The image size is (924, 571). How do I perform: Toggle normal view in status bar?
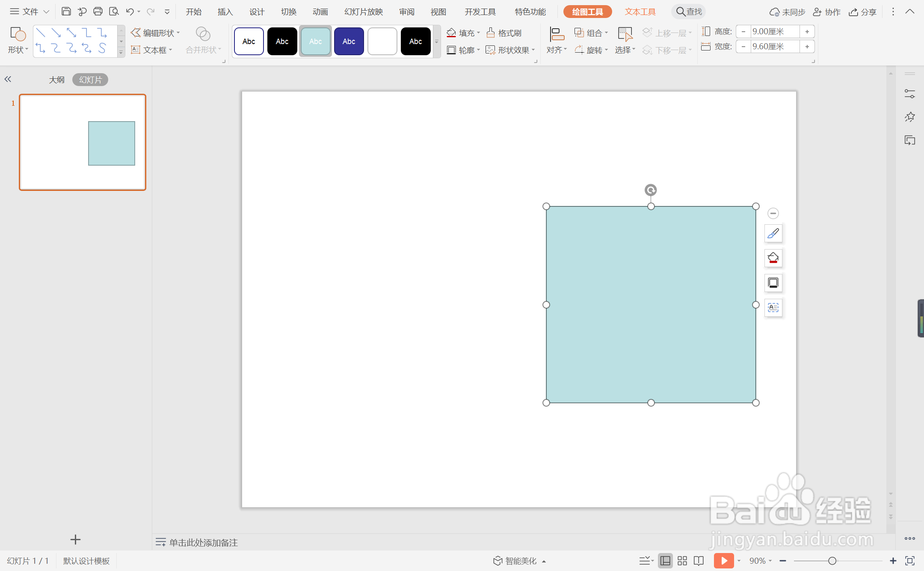tap(665, 561)
